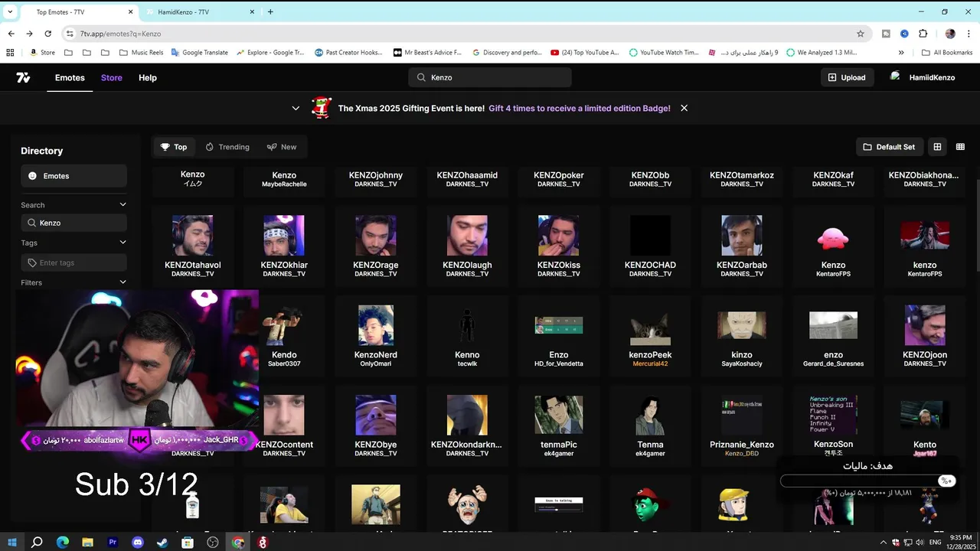
Task: Switch to the small grid view icon
Action: pyautogui.click(x=960, y=147)
